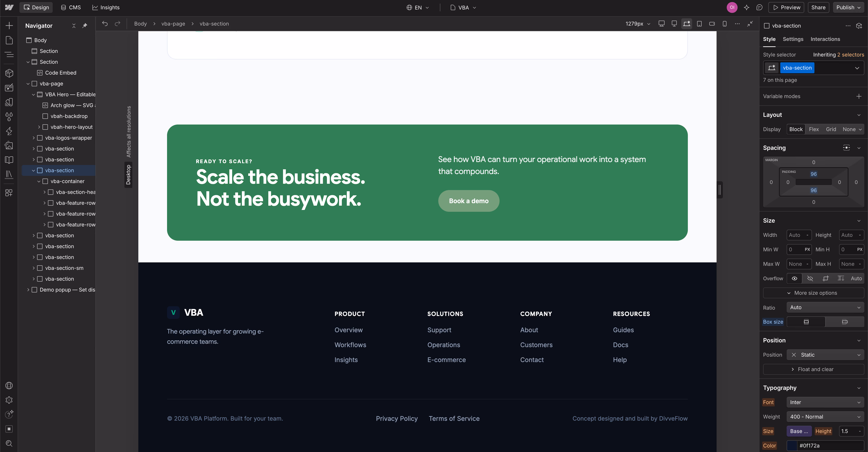This screenshot has height=452, width=868.
Task: Set Display to Flex
Action: click(x=814, y=129)
